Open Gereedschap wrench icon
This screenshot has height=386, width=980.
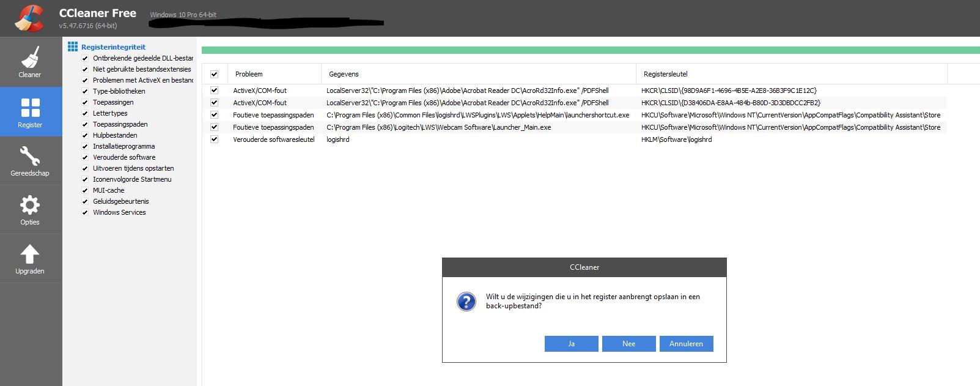tap(30, 156)
